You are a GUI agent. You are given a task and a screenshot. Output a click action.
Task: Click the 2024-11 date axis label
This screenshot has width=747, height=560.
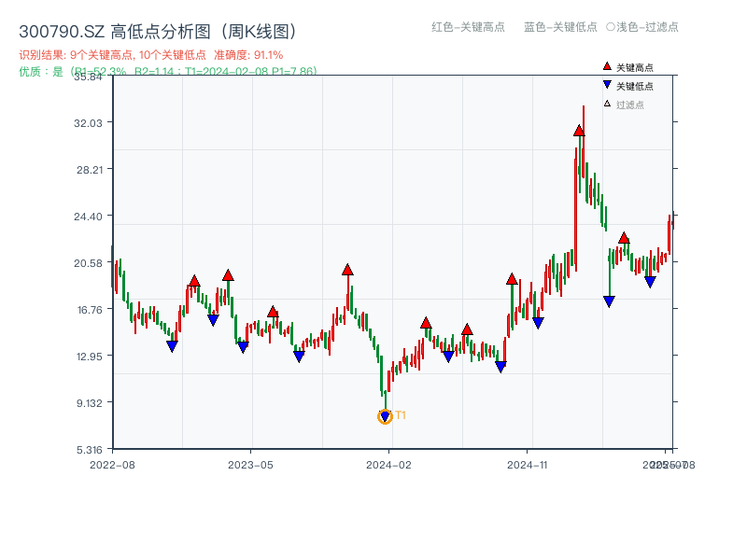[528, 465]
